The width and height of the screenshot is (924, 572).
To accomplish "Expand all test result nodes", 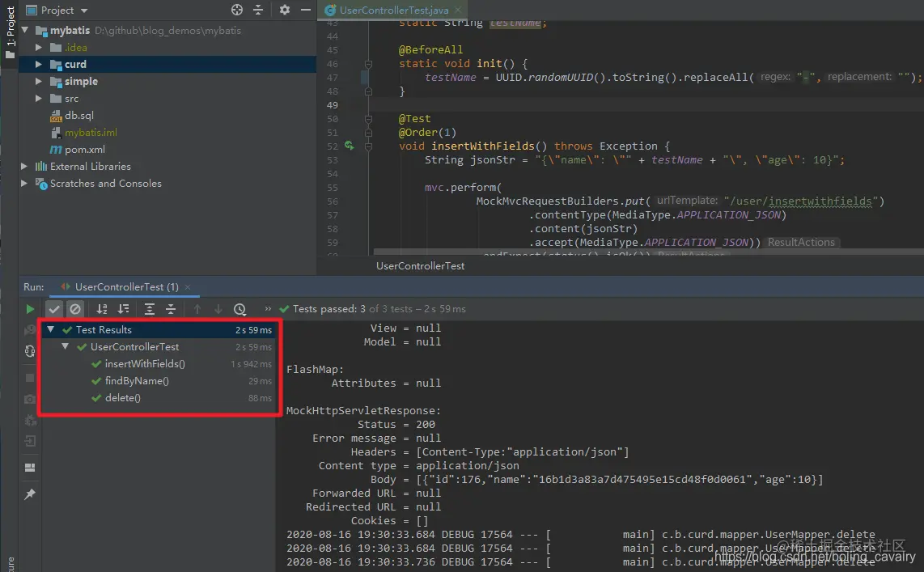I will tap(150, 309).
